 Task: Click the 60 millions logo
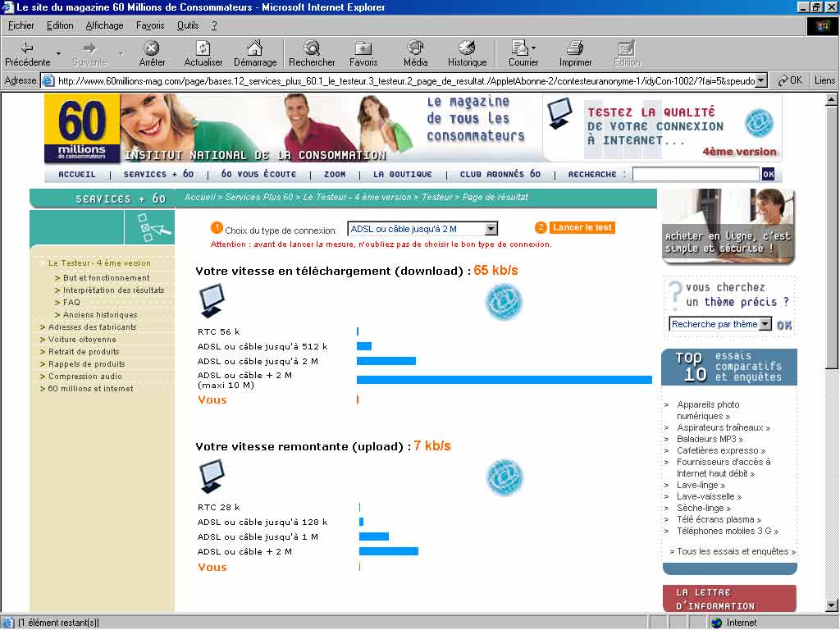[82, 127]
